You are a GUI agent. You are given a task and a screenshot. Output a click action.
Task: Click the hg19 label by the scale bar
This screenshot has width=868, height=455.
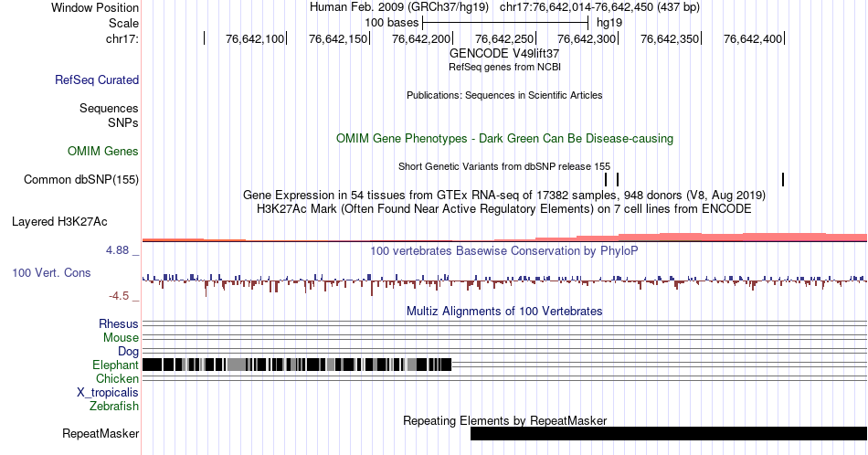(609, 23)
